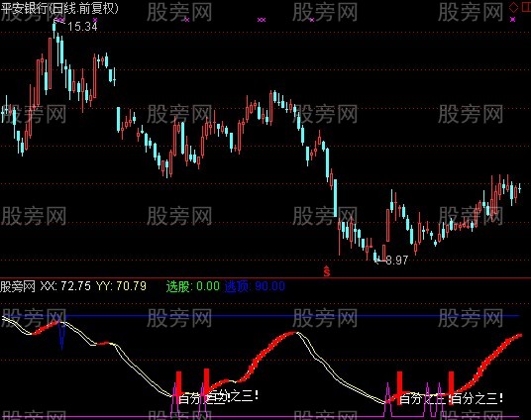The height and width of the screenshot is (420, 531).
Task: Click the XX: 72.75 indicator value
Action: (x=65, y=286)
